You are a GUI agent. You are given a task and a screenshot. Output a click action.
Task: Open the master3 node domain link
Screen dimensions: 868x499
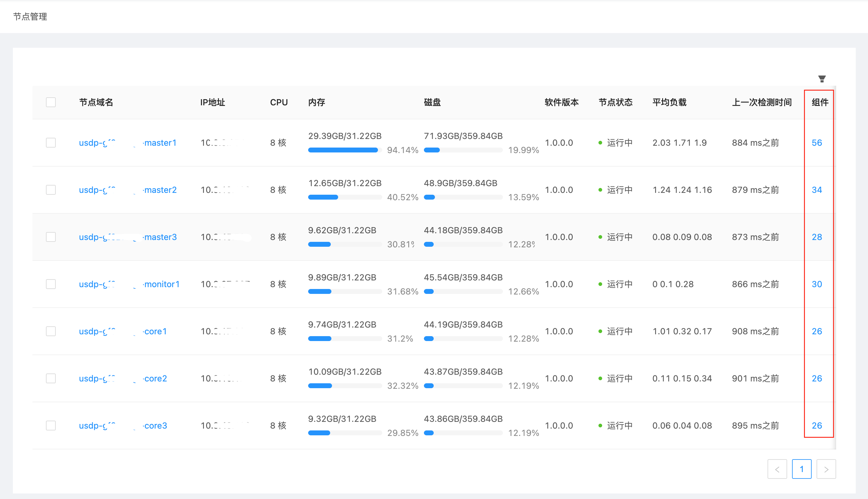pyautogui.click(x=128, y=237)
